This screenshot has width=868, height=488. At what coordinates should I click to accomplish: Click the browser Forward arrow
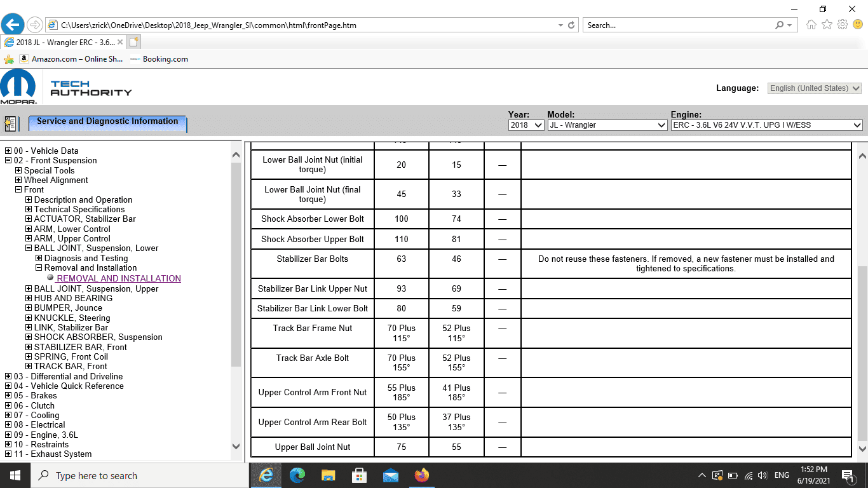(35, 25)
